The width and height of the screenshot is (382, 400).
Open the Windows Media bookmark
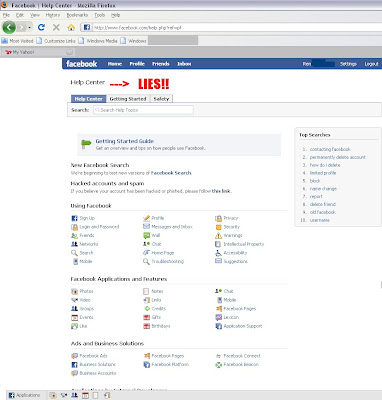(98, 41)
